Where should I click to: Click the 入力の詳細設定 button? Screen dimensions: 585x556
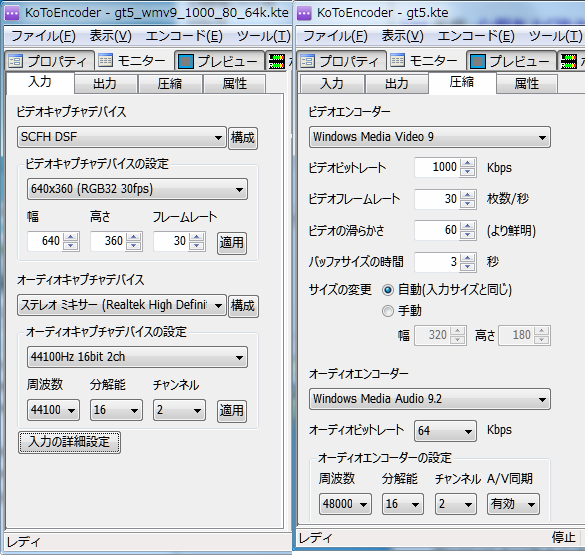click(x=69, y=442)
